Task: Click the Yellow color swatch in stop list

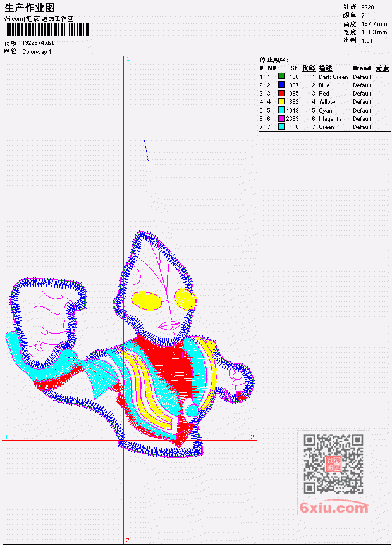Action: coord(281,101)
